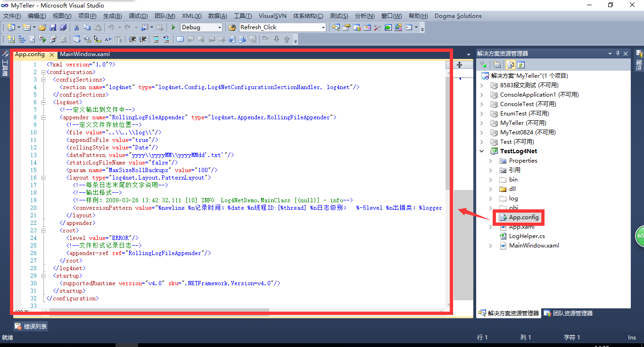Start debugging with the green play icon
Screen dimensions: 644x347
pyautogui.click(x=173, y=27)
